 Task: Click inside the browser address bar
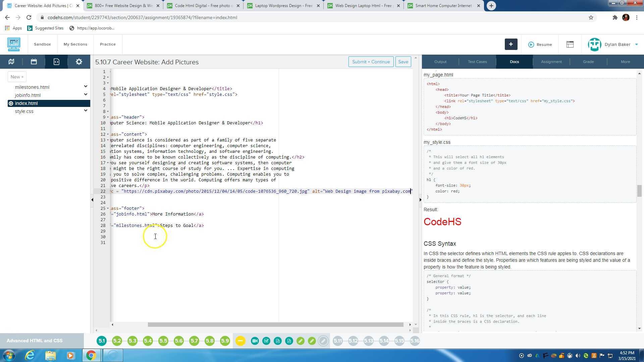(x=201, y=17)
